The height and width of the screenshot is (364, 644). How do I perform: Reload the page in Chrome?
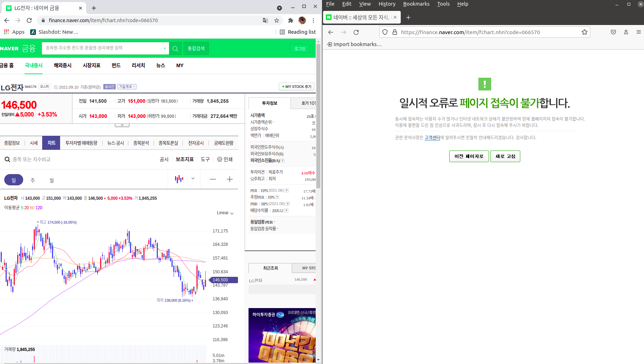(x=29, y=20)
